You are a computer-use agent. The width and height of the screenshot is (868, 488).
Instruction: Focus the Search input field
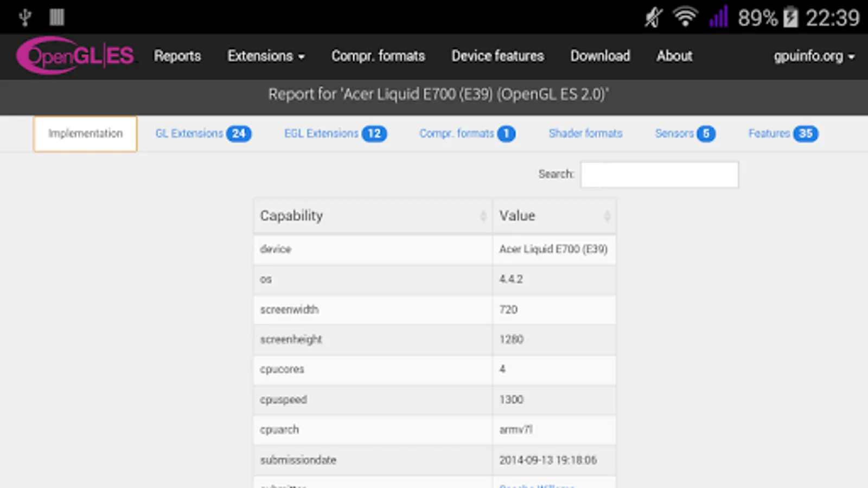pos(659,175)
